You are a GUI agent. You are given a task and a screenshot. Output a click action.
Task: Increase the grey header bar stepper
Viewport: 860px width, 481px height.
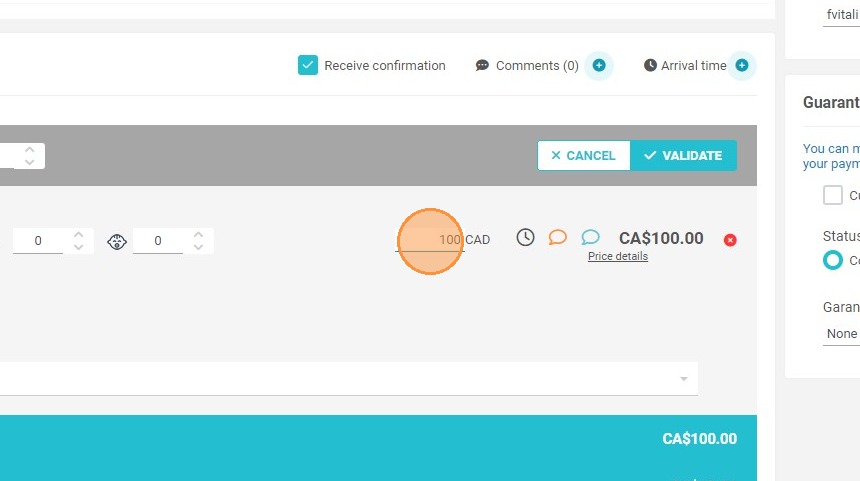pyautogui.click(x=30, y=149)
